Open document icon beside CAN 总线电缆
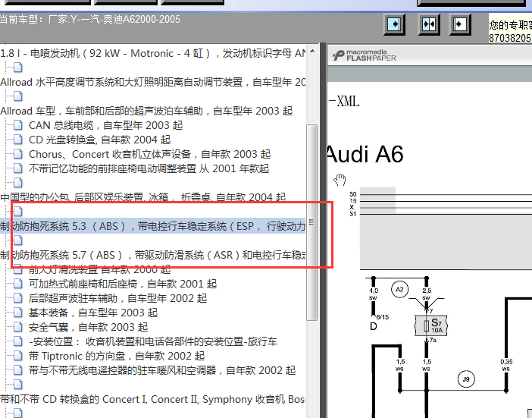This screenshot has width=532, height=418. pos(17,125)
